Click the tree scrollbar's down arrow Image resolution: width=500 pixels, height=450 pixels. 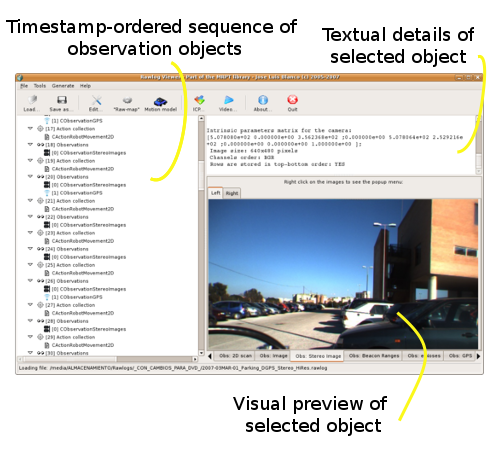click(x=201, y=353)
